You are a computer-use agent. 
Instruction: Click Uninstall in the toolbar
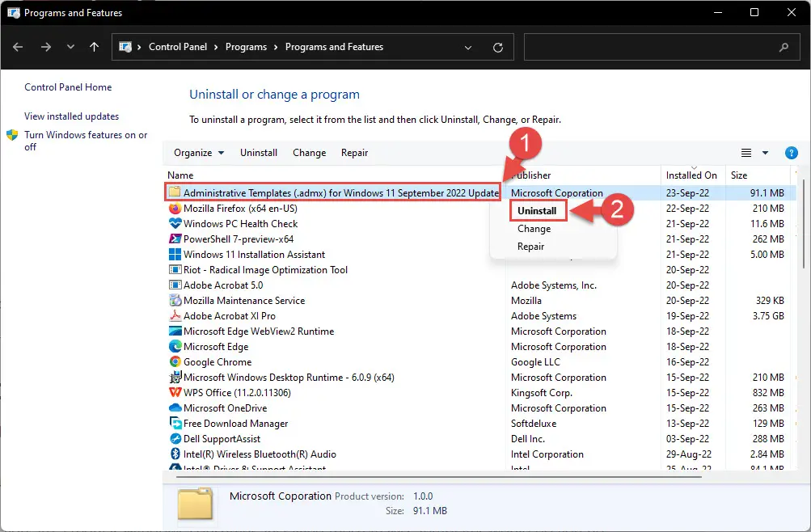259,153
